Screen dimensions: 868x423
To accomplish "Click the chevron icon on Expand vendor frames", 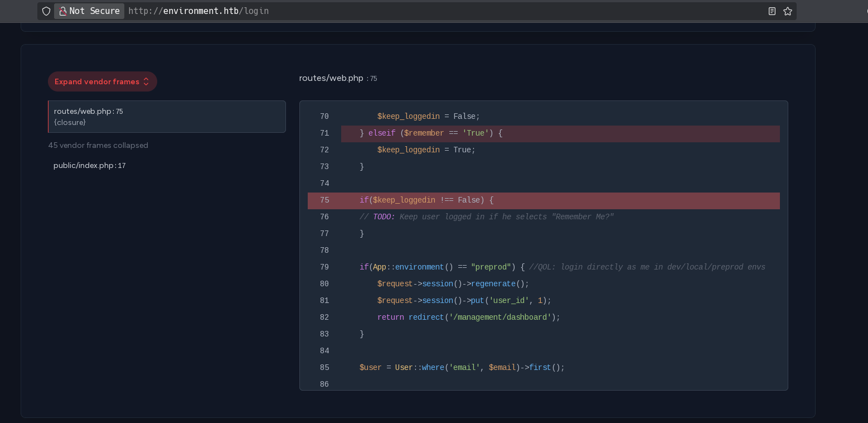I will point(146,81).
